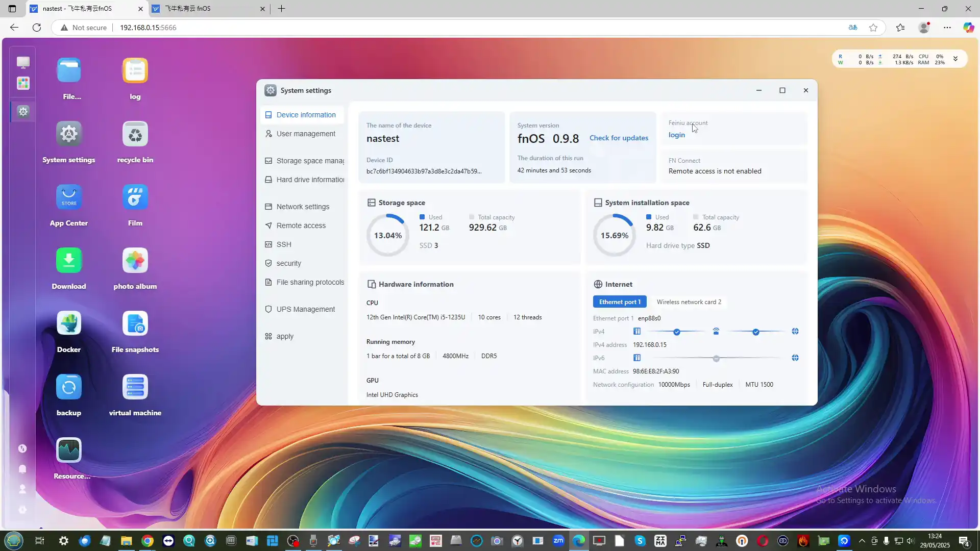This screenshot has width=980, height=551.
Task: Select running settings gear in left dock
Action: coord(23,111)
